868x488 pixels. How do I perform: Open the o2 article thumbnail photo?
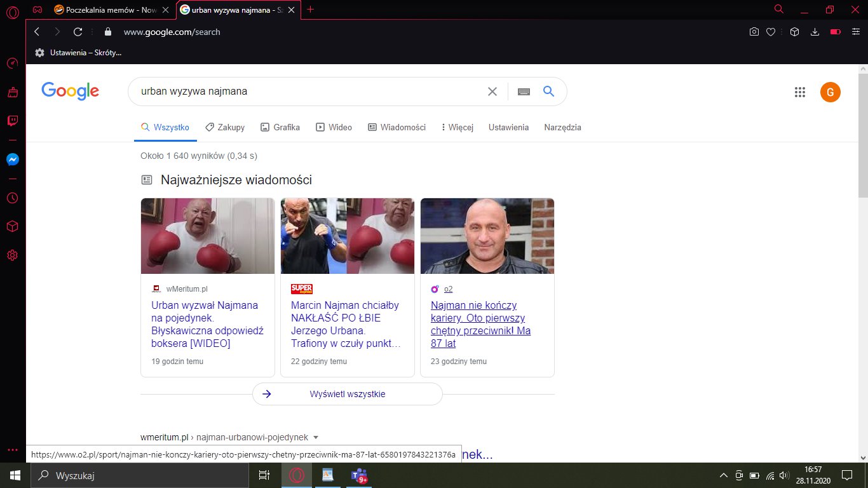point(487,236)
